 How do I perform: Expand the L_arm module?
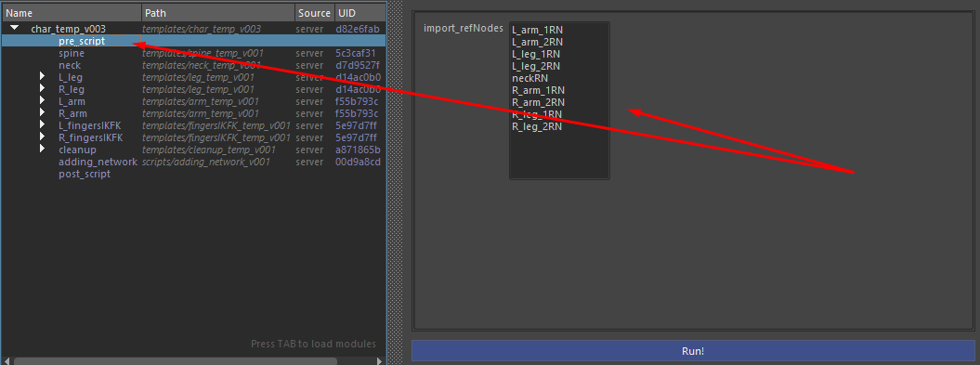point(43,100)
